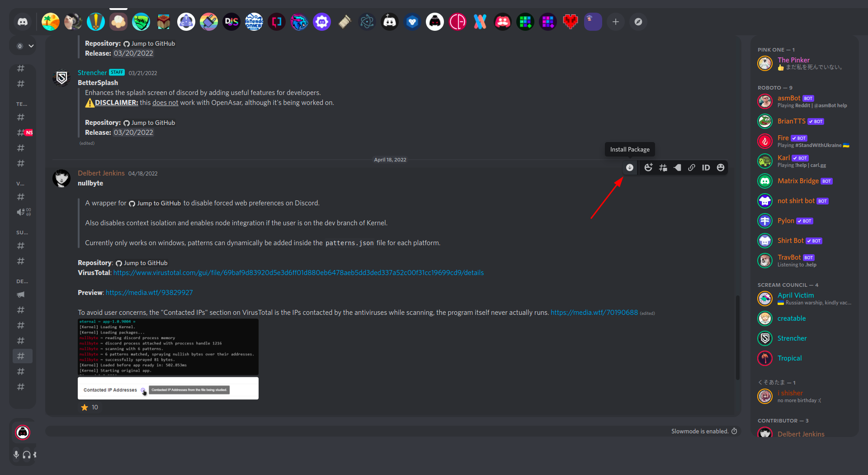The image size is (868, 475).
Task: Create a thread from the nullbyte message
Action: (663, 167)
